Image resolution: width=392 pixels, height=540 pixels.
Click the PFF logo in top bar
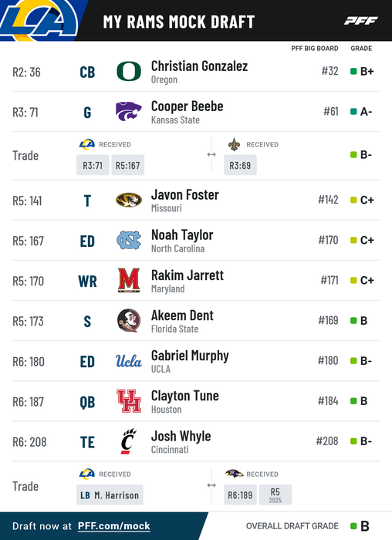(360, 21)
